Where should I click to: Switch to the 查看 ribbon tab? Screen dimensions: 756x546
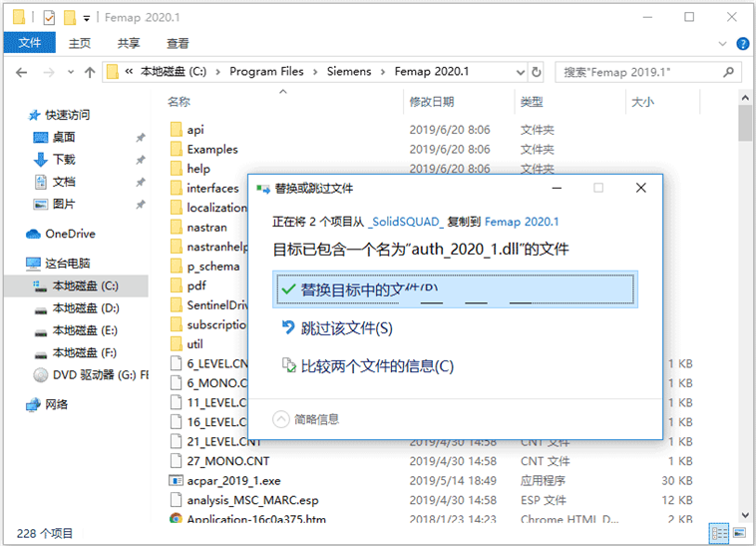click(178, 43)
